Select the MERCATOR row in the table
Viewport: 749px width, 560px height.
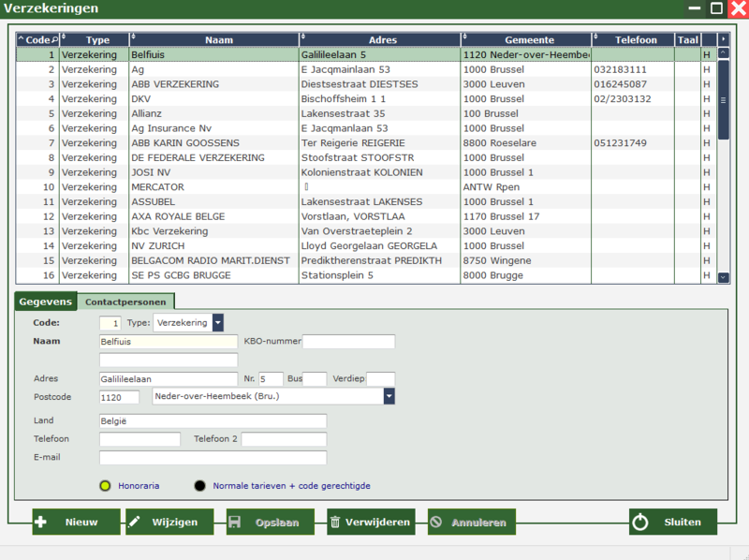213,187
